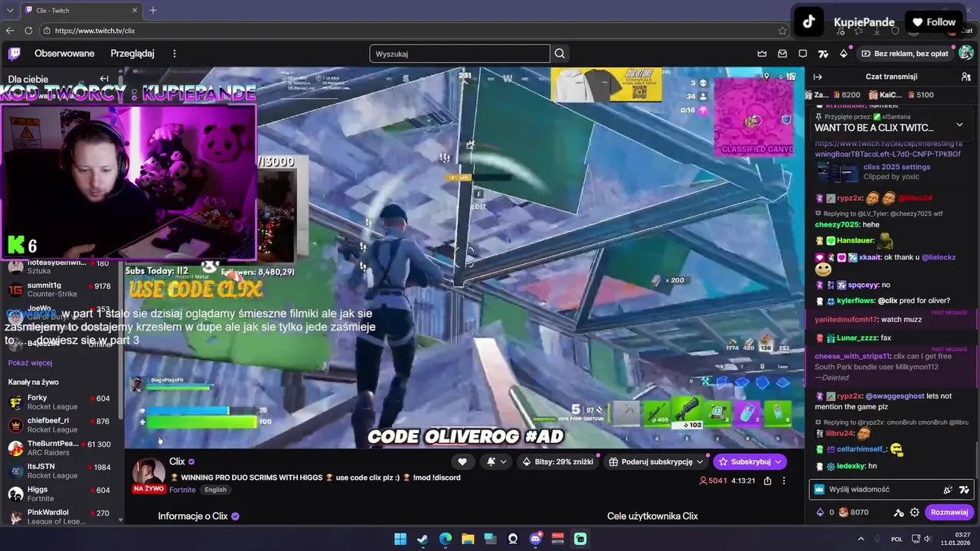Click the search magnifier button
This screenshot has width=980, height=551.
[x=560, y=54]
